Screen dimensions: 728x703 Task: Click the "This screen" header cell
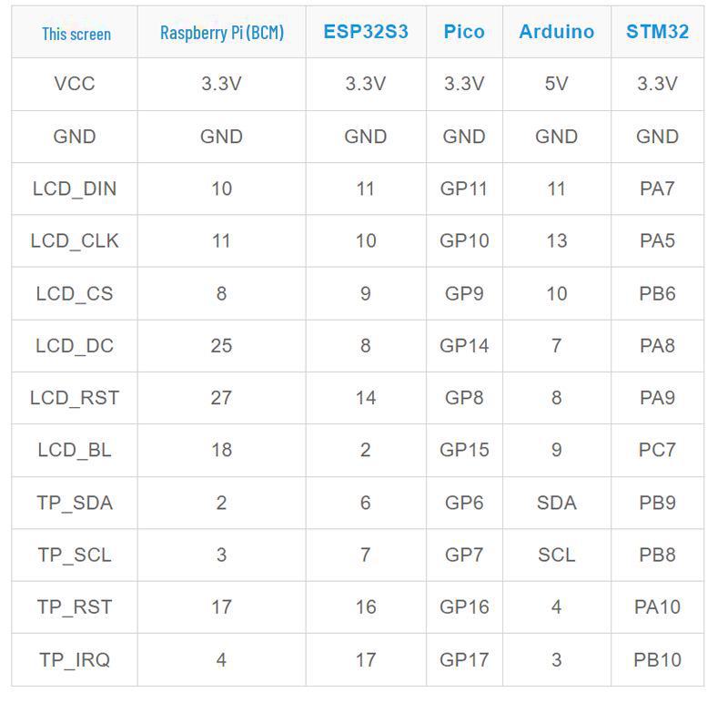tap(76, 35)
